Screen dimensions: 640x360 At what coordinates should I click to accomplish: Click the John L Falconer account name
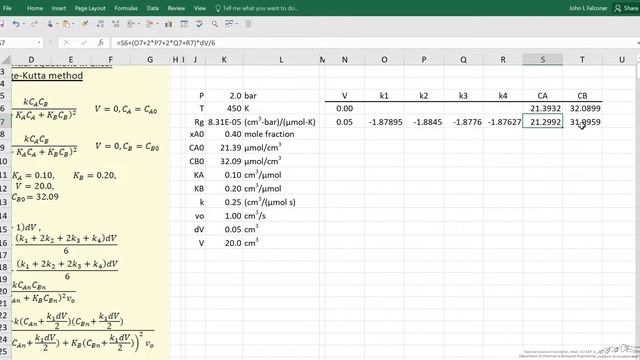point(588,8)
